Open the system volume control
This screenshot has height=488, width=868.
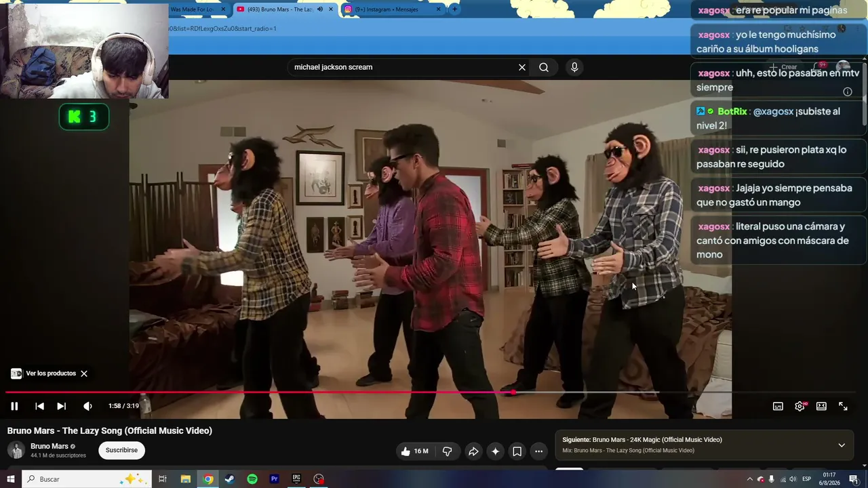[x=793, y=479]
